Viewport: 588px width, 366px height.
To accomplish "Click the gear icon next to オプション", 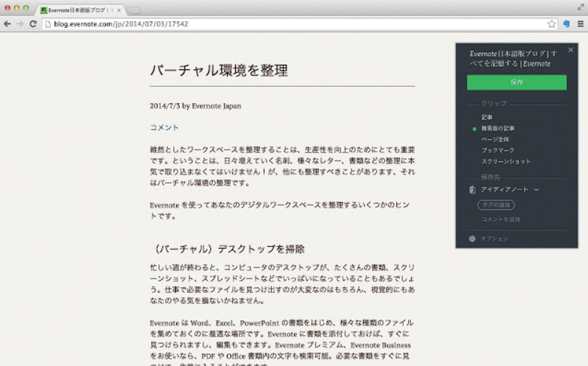I will 472,239.
